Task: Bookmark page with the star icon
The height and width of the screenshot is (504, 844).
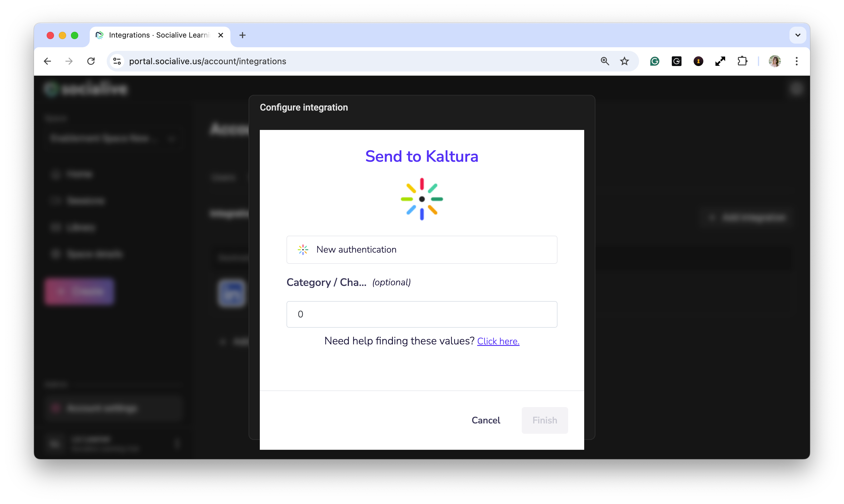Action: click(x=624, y=61)
